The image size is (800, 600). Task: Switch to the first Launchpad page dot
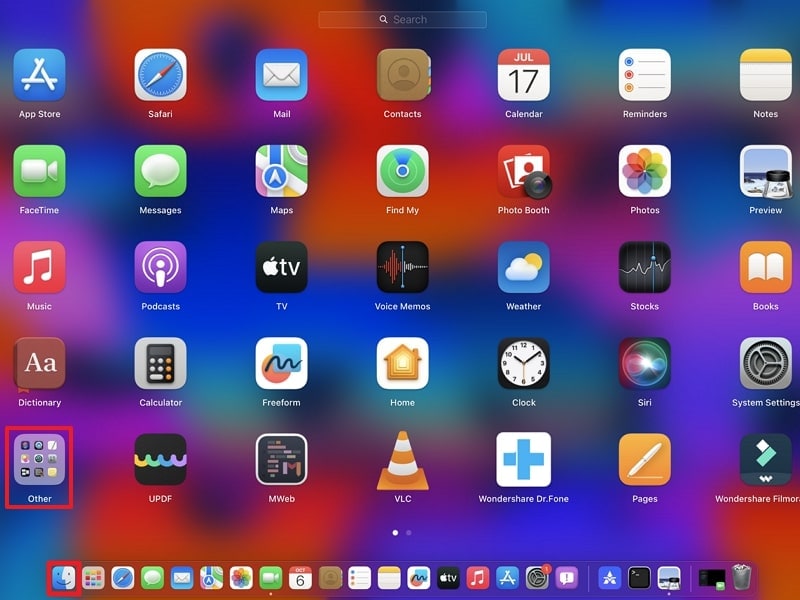coord(395,533)
